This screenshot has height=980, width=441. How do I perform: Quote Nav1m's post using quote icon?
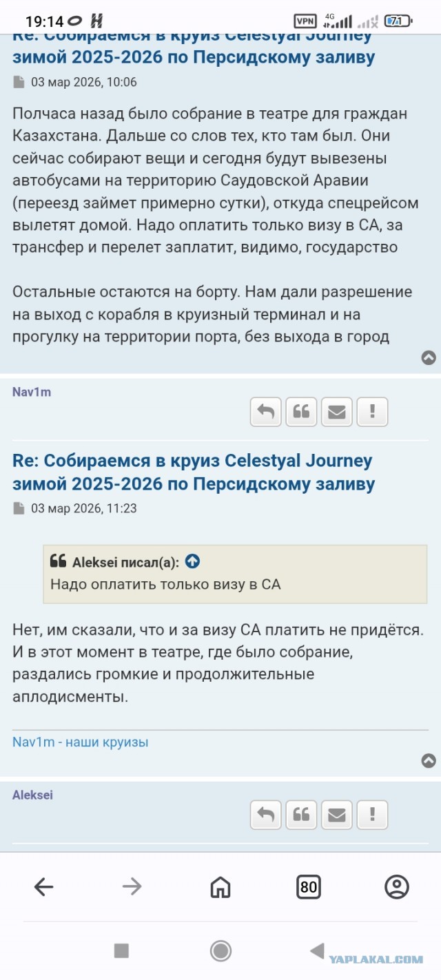coord(301,412)
